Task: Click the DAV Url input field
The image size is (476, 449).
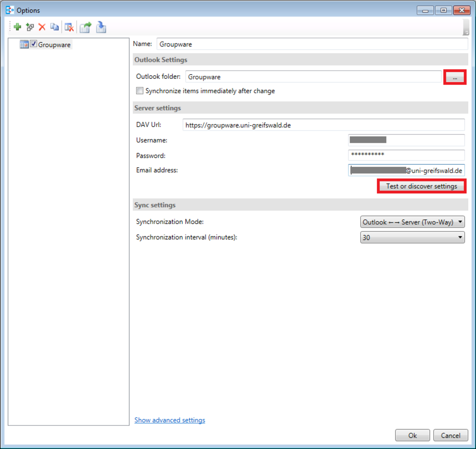Action: click(x=323, y=125)
